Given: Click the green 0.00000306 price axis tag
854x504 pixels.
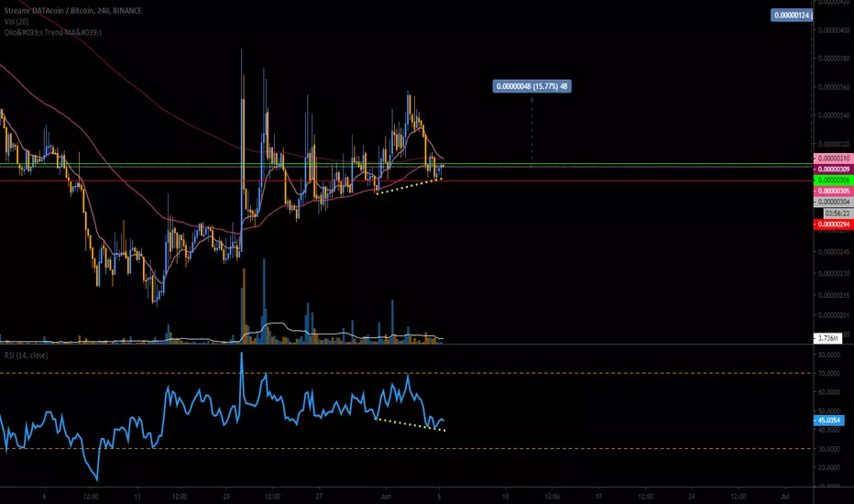Looking at the screenshot, I should pos(833,180).
